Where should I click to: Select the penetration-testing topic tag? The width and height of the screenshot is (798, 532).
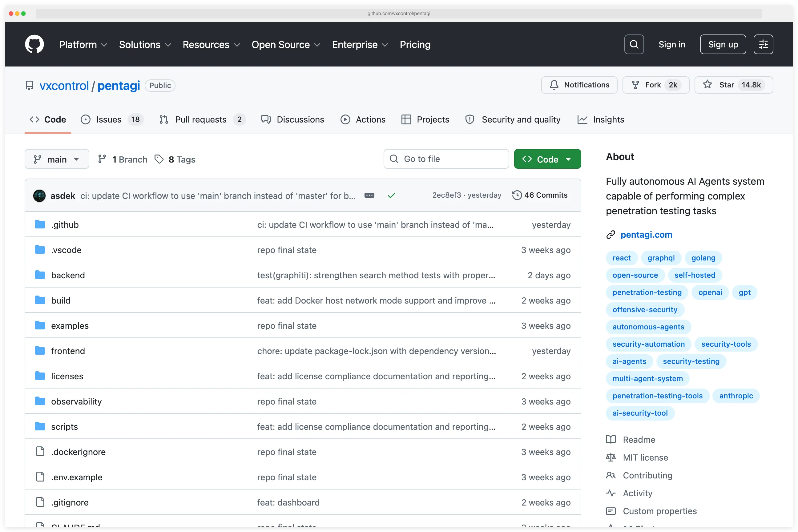click(647, 292)
